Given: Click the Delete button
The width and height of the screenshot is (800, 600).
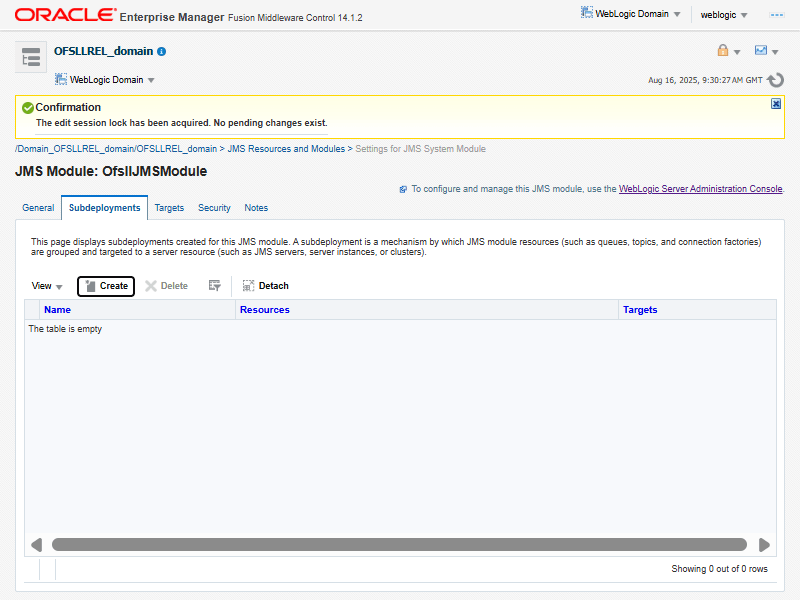Looking at the screenshot, I should [166, 286].
